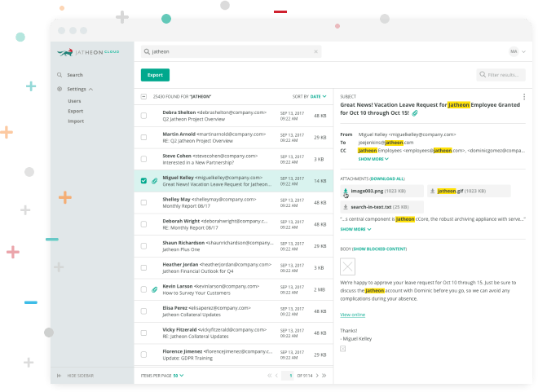
Task: Open Import settings page
Action: [x=76, y=121]
